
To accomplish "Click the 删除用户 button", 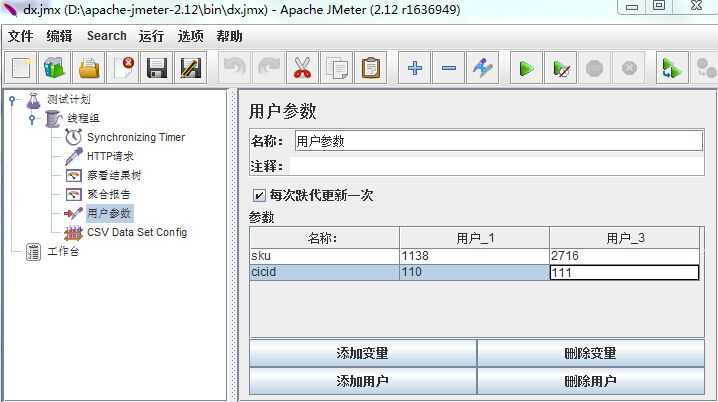I will (x=590, y=381).
